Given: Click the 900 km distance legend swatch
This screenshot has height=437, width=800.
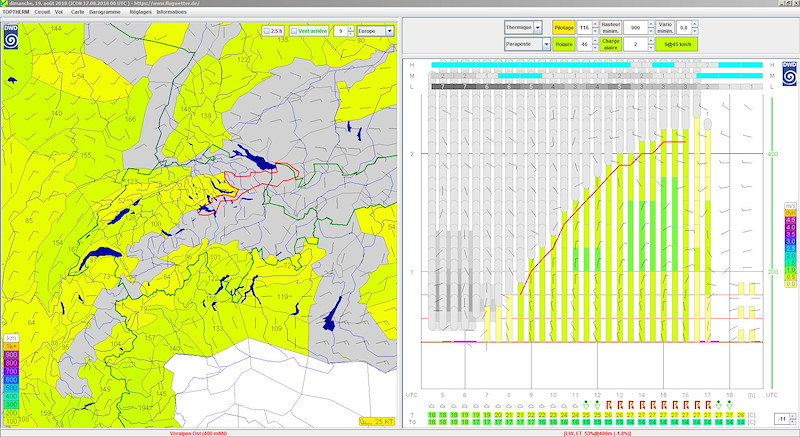Looking at the screenshot, I should tap(11, 354).
